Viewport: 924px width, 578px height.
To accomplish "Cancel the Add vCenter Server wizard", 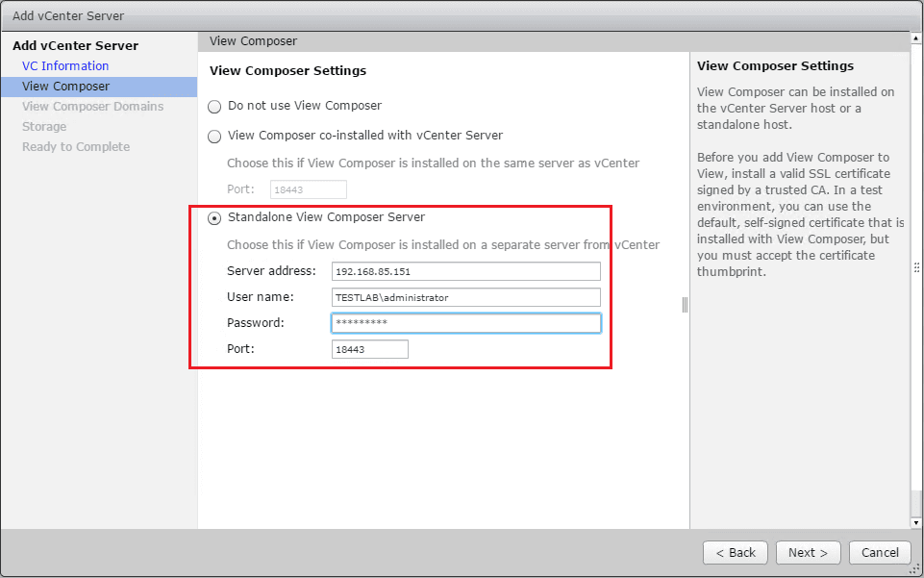I will click(880, 553).
